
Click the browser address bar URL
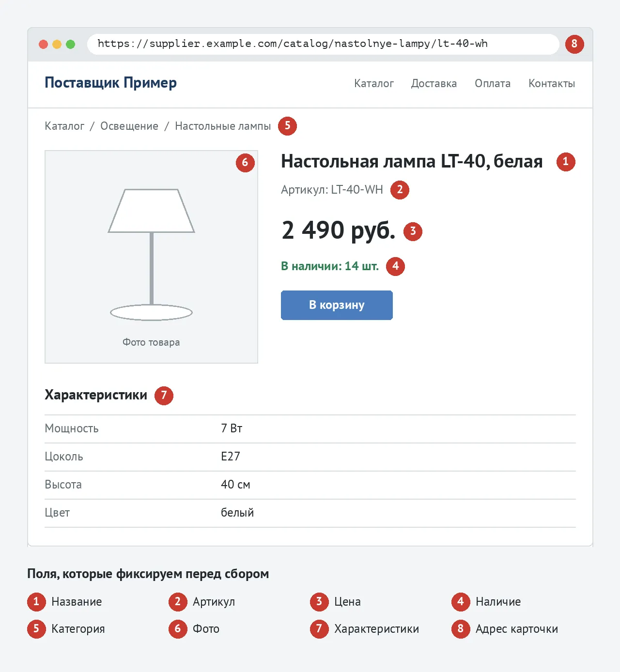coord(293,44)
